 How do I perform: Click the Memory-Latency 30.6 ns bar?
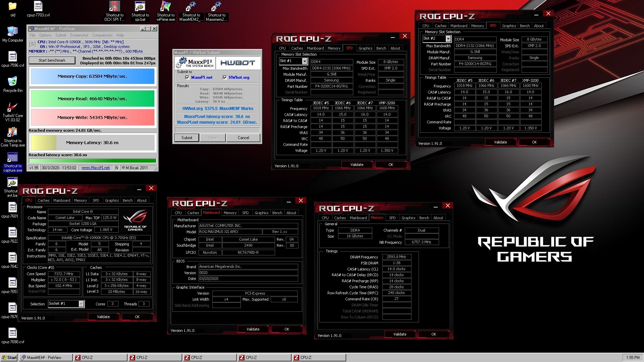pyautogui.click(x=93, y=142)
